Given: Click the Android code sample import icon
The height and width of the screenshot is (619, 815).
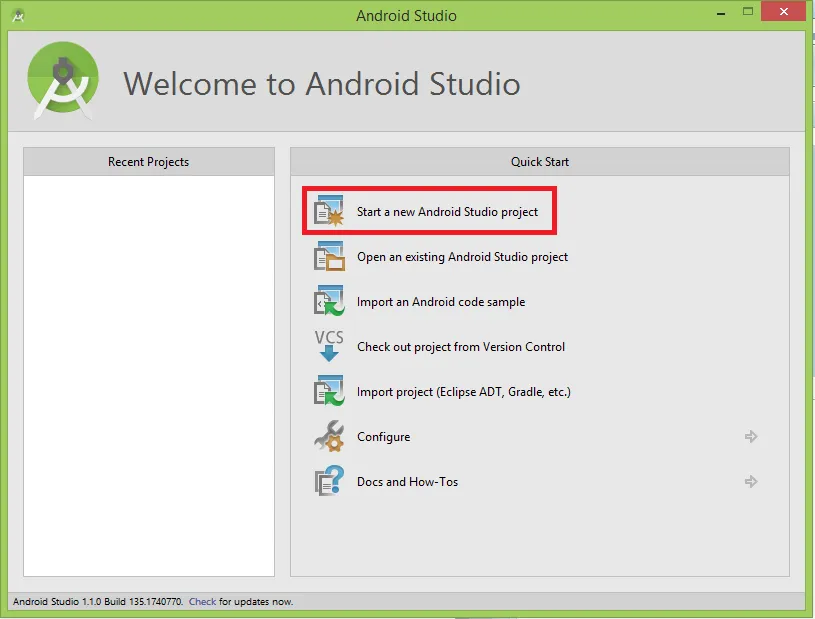Looking at the screenshot, I should coord(329,302).
